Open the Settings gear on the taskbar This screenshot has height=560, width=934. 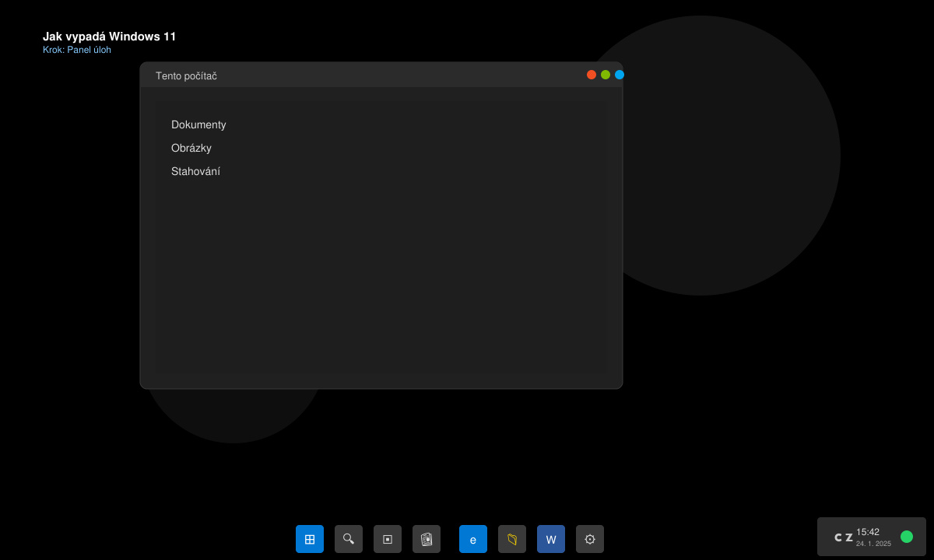590,539
